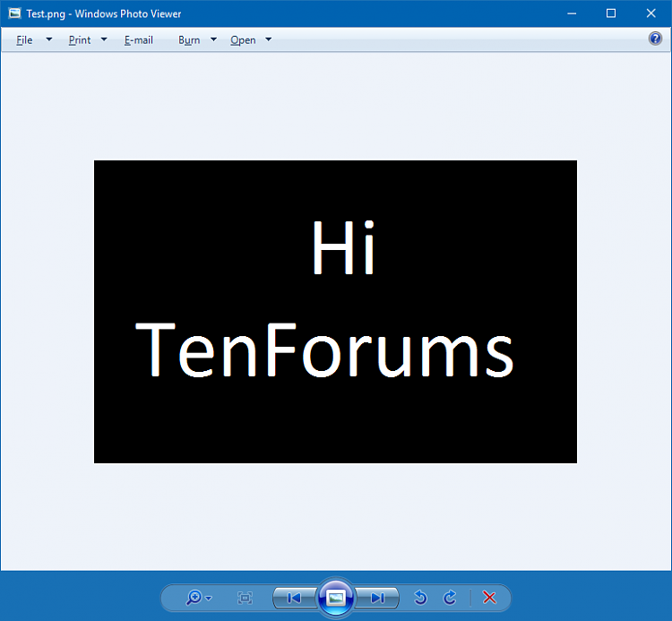Click the E-mail menu item
Screen dimensions: 672x621
pyautogui.click(x=138, y=39)
